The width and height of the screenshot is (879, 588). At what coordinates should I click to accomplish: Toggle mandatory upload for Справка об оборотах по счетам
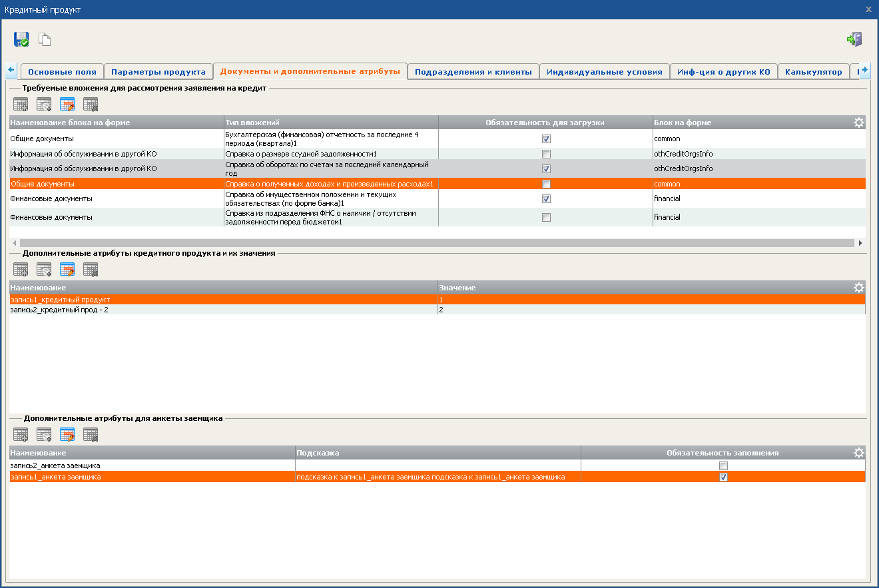click(546, 168)
